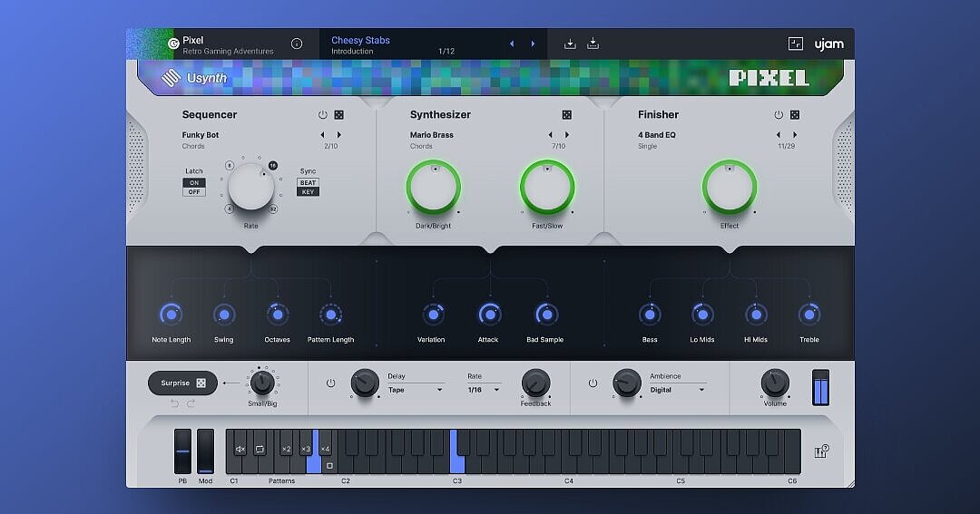Randomize the Sequencer with dice icon
The width and height of the screenshot is (980, 514).
[x=338, y=115]
